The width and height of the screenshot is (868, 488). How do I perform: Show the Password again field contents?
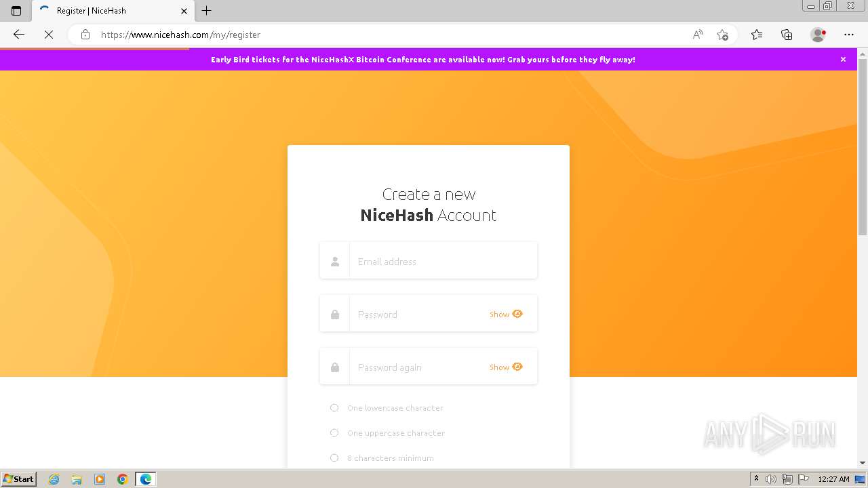[x=506, y=367]
